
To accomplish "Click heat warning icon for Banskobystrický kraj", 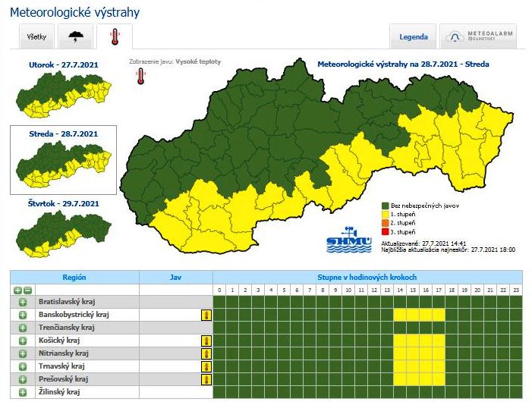I will [x=205, y=315].
